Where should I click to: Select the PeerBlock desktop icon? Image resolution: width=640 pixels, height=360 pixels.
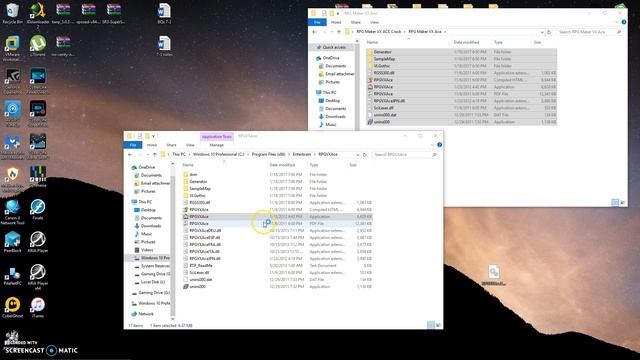click(12, 242)
